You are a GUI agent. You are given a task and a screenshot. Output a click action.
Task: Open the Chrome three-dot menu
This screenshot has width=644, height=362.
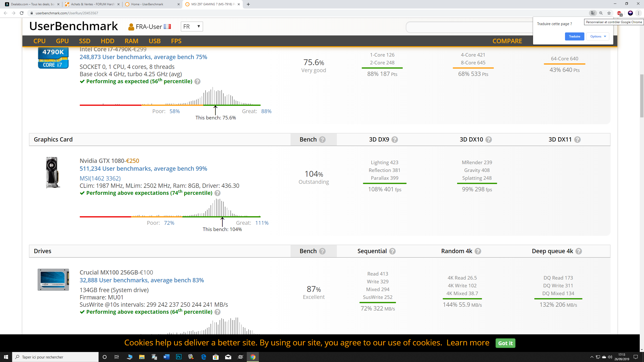(638, 13)
